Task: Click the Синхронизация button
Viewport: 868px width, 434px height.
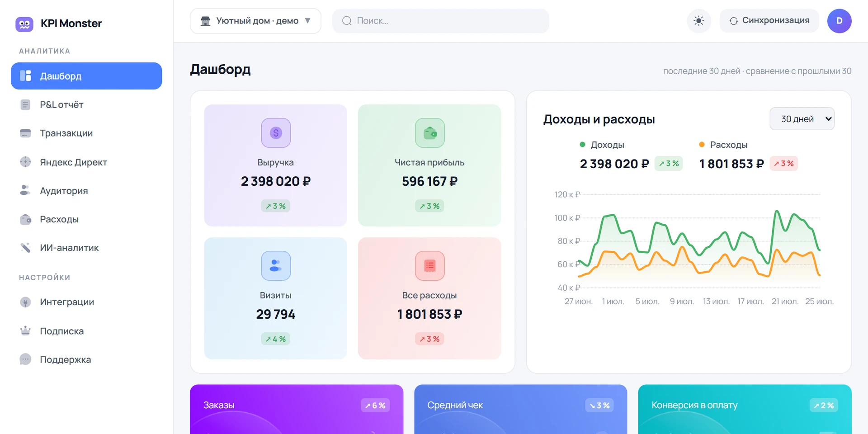Action: pos(769,21)
